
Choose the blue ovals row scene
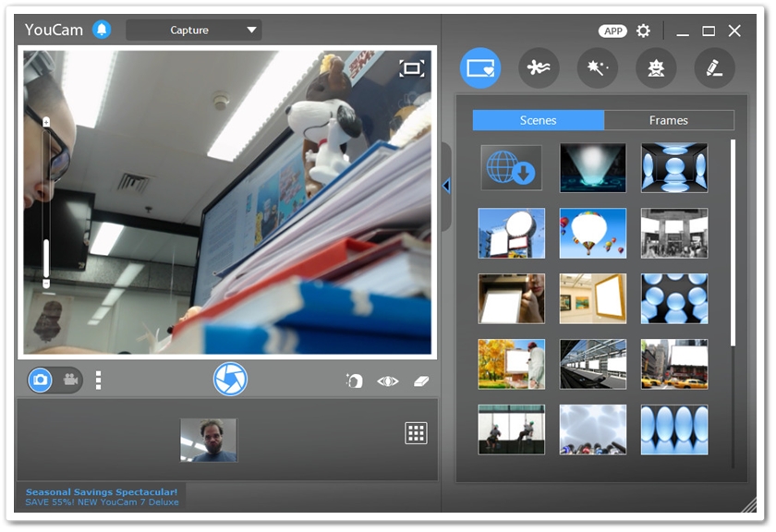(674, 429)
